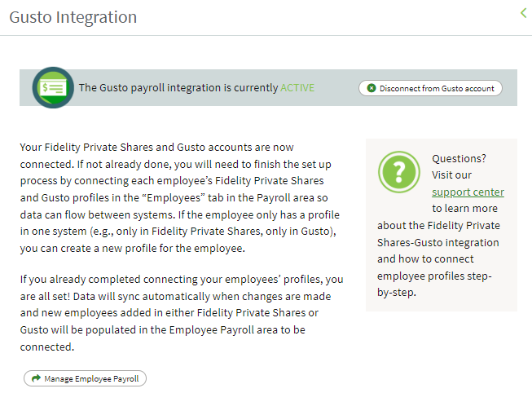Click the green arrow icon beside Manage Employee Payroll
The width and height of the screenshot is (532, 393).
[x=36, y=378]
